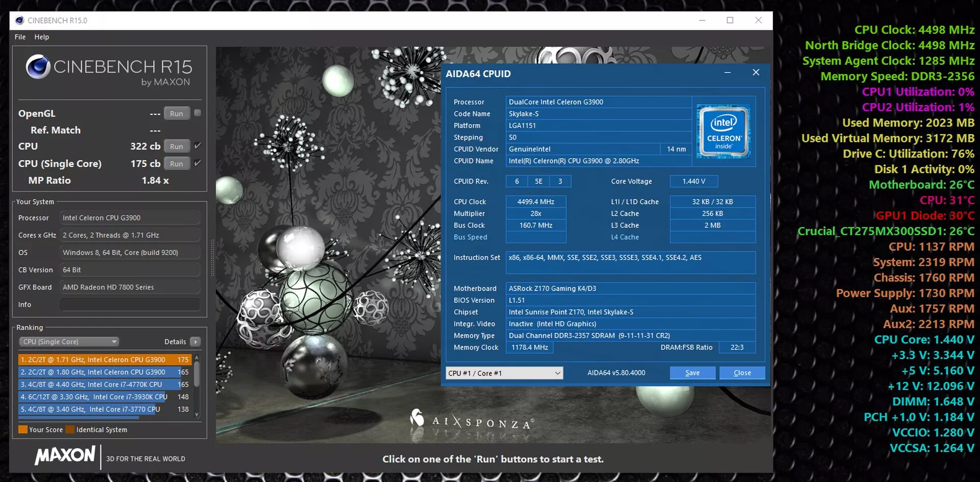Toggle the CPU (Single Core) test checkbox
This screenshot has width=980, height=482.
pyautogui.click(x=198, y=163)
